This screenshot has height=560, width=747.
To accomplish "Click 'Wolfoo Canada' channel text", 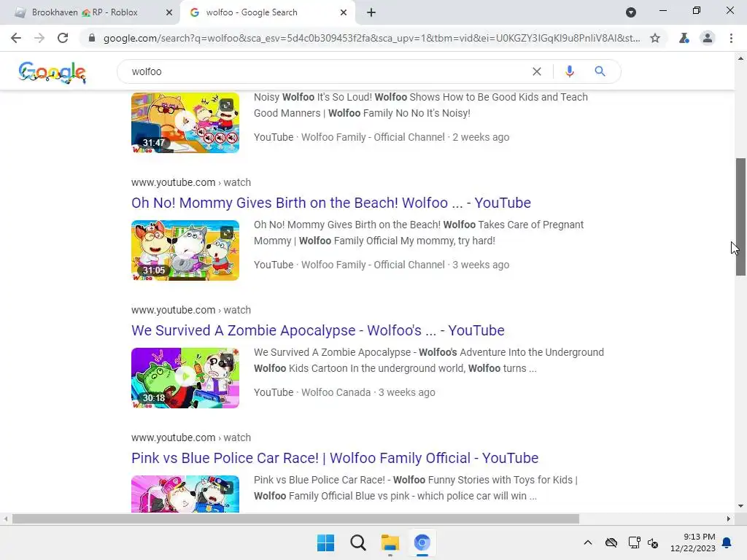I will 336,392.
